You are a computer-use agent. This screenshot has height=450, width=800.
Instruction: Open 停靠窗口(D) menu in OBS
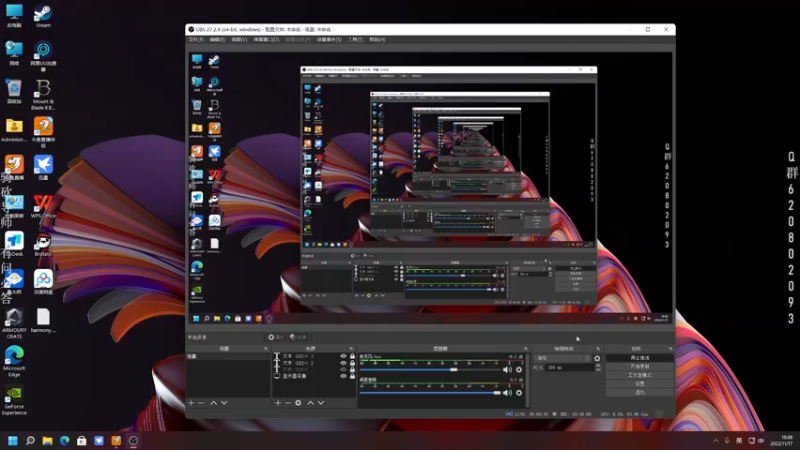coord(266,39)
